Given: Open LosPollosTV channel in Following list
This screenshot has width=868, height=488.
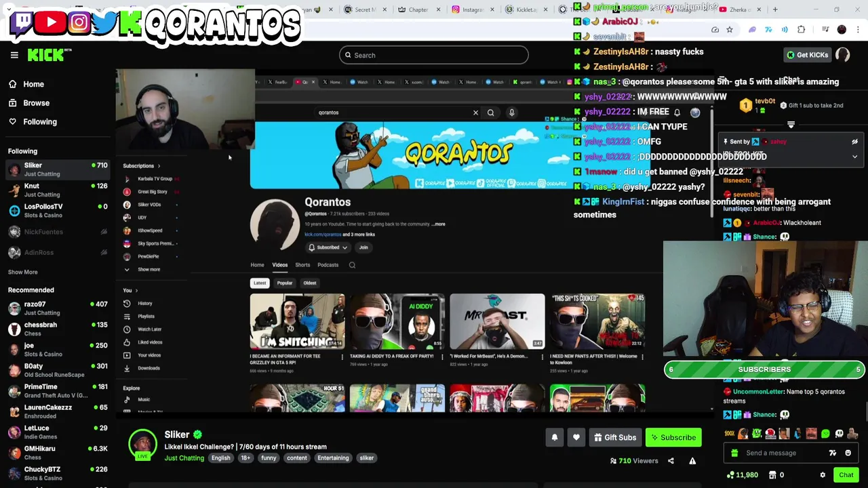Looking at the screenshot, I should [x=58, y=210].
